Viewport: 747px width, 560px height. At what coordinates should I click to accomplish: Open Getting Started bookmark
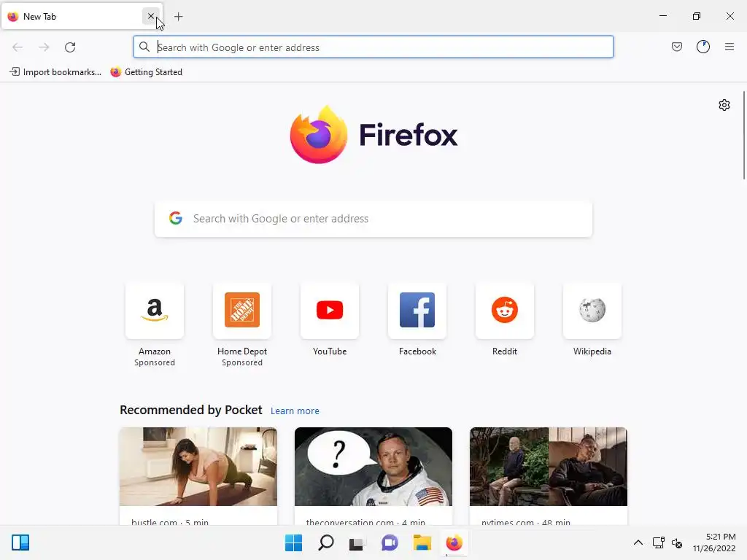(146, 72)
